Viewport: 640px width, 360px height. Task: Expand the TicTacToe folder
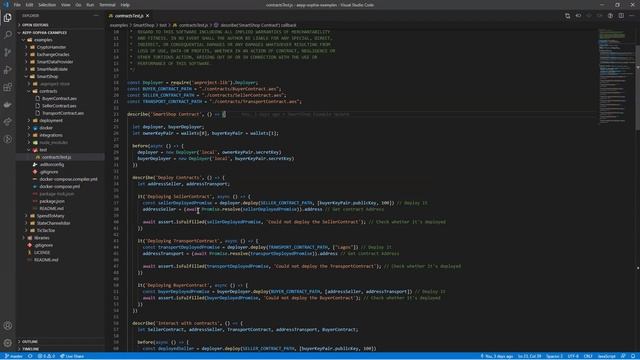coord(60,231)
